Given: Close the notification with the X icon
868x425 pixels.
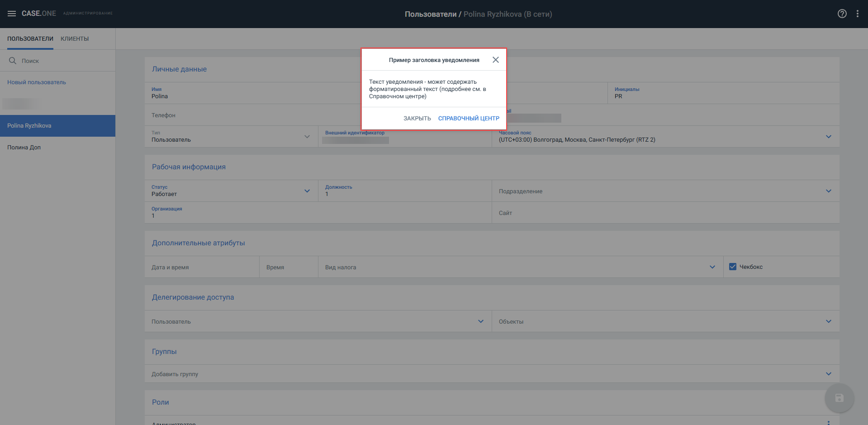Looking at the screenshot, I should click(496, 60).
